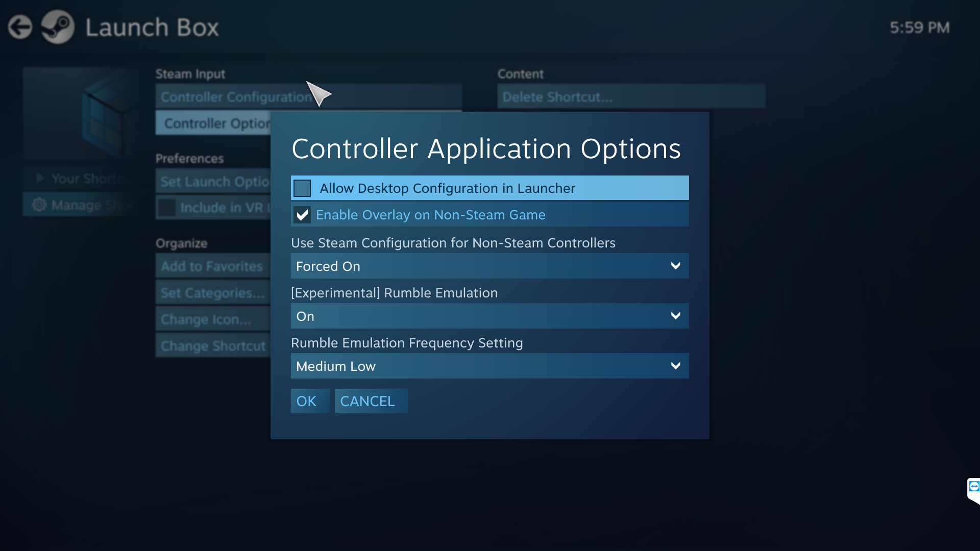Open Controller Configuration in background
This screenshot has height=551, width=980.
click(x=308, y=96)
